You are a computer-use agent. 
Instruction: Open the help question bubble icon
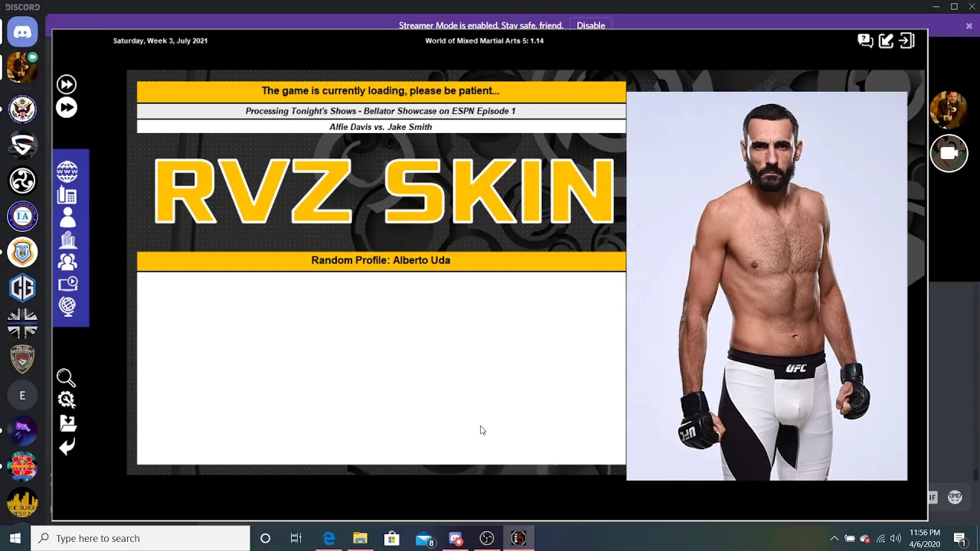pyautogui.click(x=865, y=41)
